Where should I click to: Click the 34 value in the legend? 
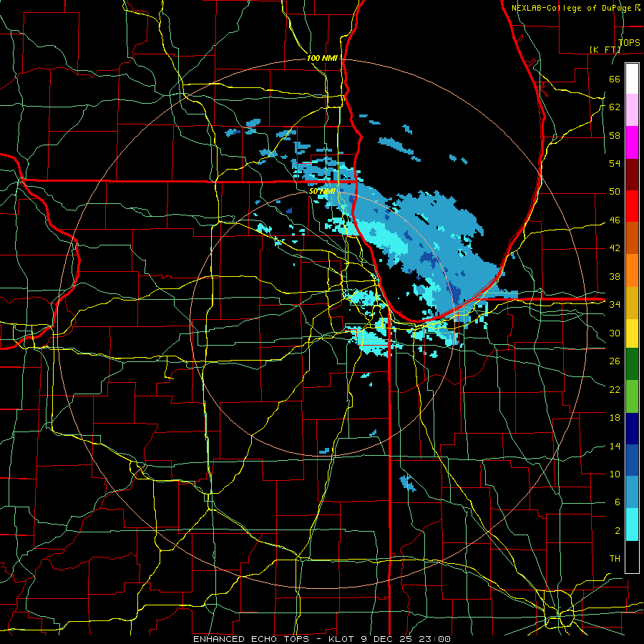(x=615, y=305)
